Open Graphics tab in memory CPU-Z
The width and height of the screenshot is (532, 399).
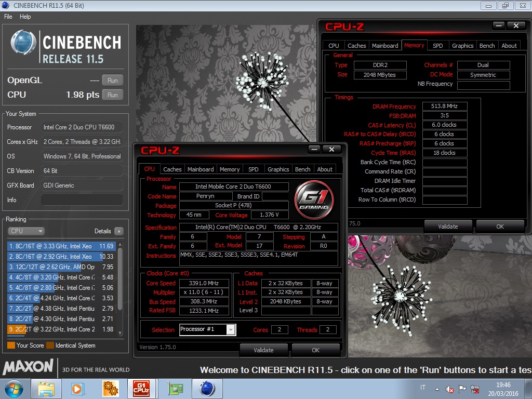pos(463,46)
